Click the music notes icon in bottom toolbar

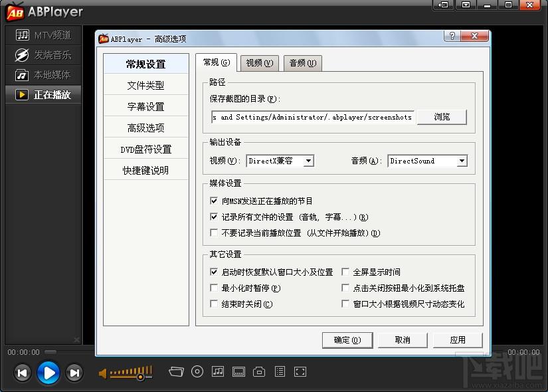pyautogui.click(x=218, y=371)
